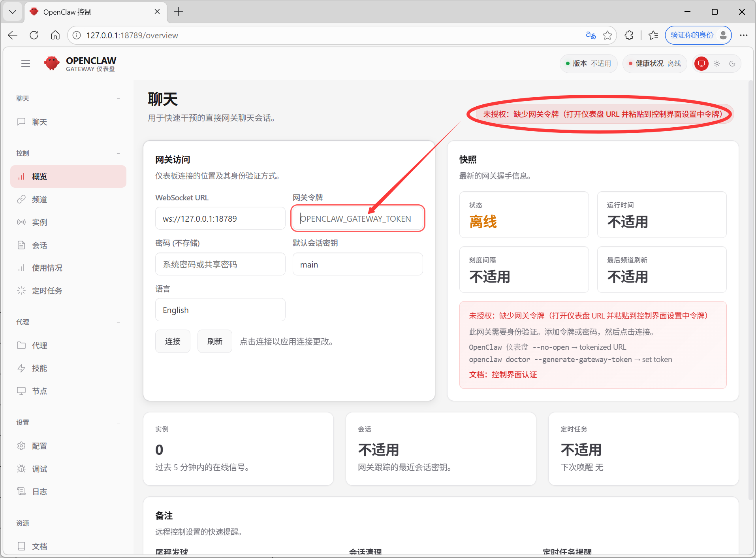
Task: Click the 版本 status pill
Action: 588,64
